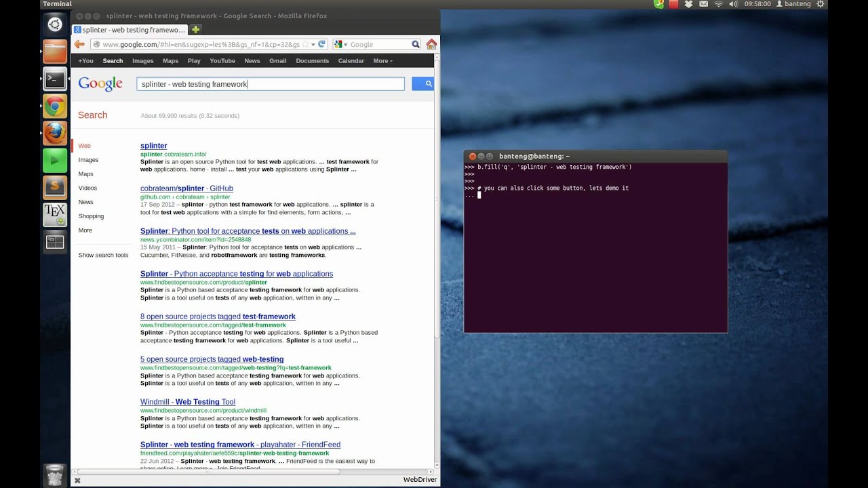Open Gmail in the Google top bar
868x488 pixels.
(277, 61)
